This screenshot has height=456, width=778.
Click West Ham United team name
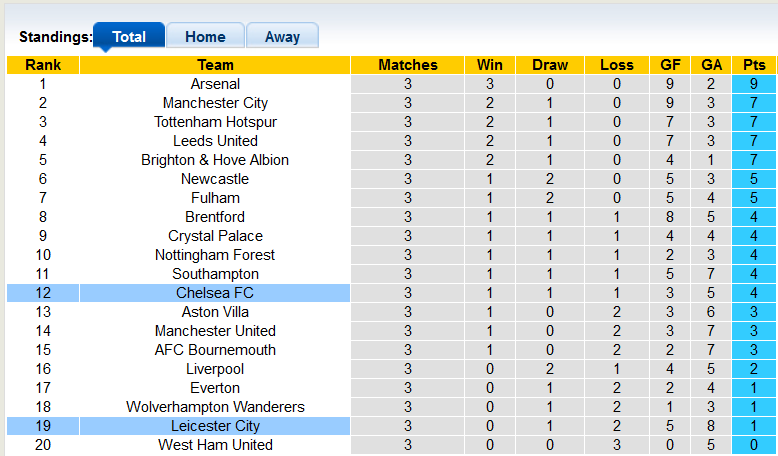tap(215, 445)
